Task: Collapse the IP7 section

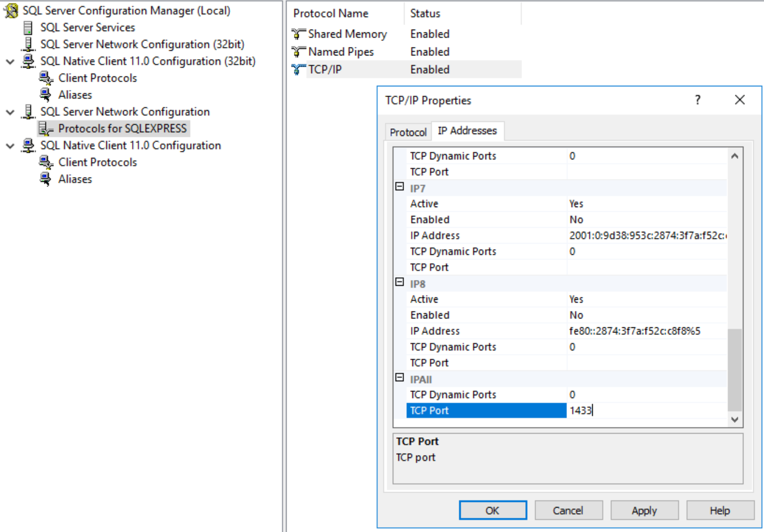Action: click(x=399, y=186)
